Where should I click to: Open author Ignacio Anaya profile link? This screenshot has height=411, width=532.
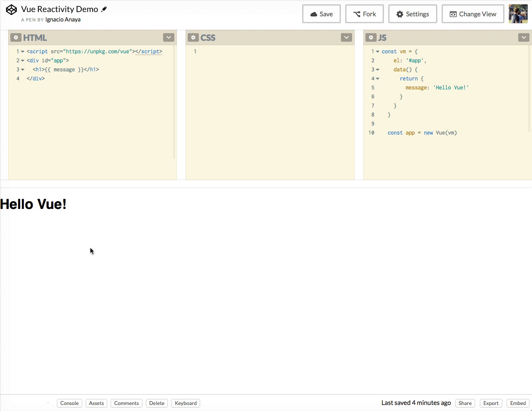click(x=63, y=20)
